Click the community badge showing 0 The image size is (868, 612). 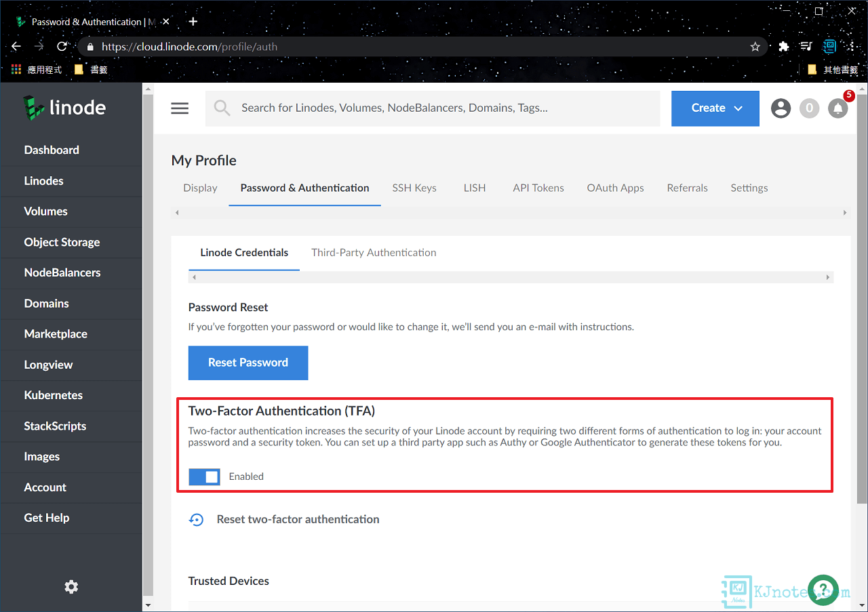click(809, 108)
